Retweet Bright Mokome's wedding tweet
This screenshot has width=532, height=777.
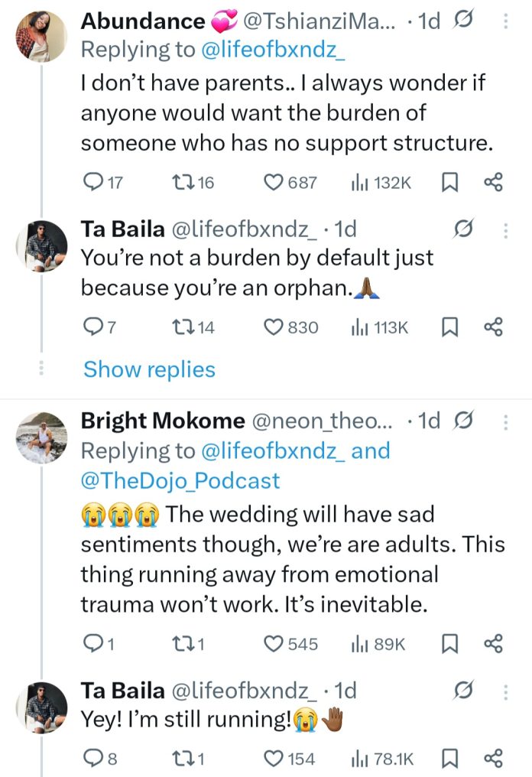click(x=182, y=644)
